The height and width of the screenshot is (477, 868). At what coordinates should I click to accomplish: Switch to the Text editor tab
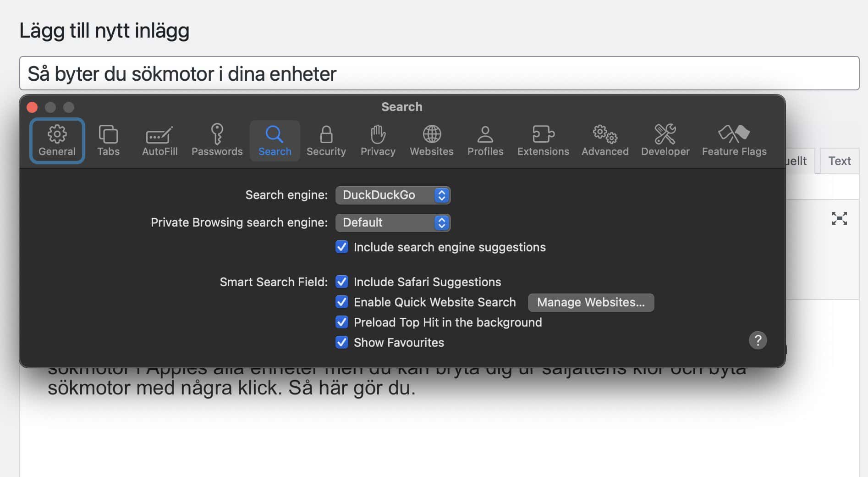839,161
